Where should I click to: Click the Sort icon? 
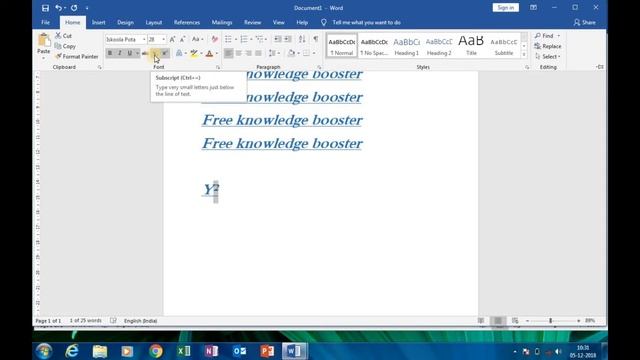tap(302, 39)
